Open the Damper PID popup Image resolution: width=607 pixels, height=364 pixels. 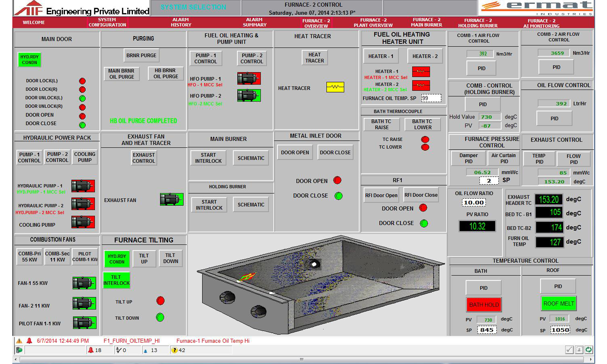pos(468,159)
